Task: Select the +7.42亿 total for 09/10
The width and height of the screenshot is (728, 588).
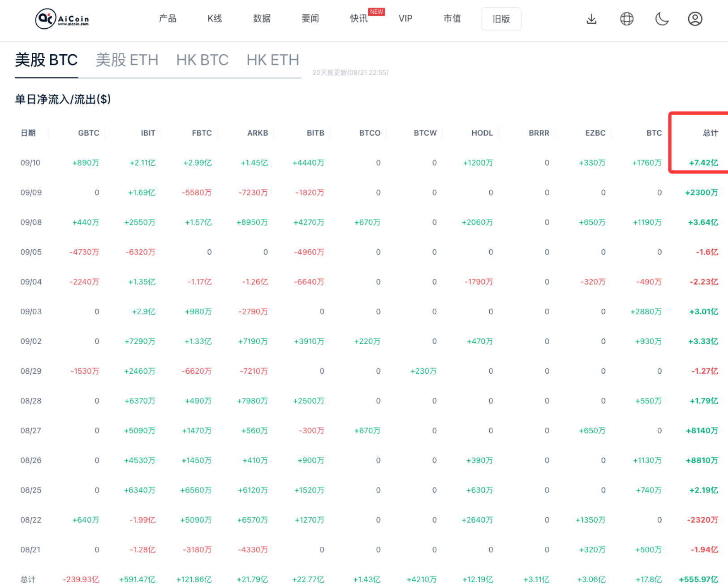Action: click(703, 163)
